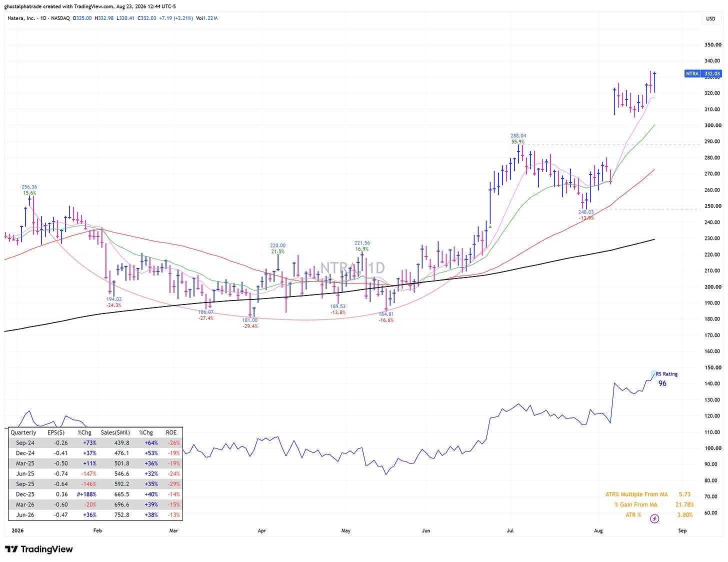Click the 300.00 price axis label

(712, 125)
